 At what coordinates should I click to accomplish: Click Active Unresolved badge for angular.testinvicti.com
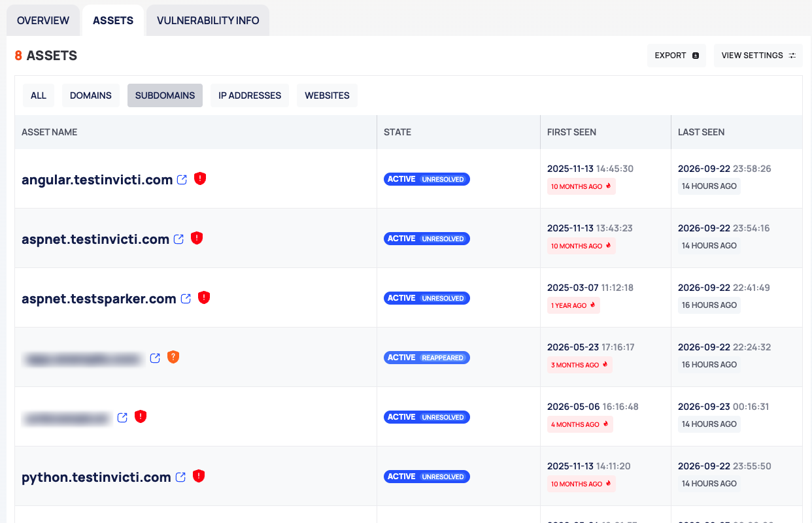[427, 179]
